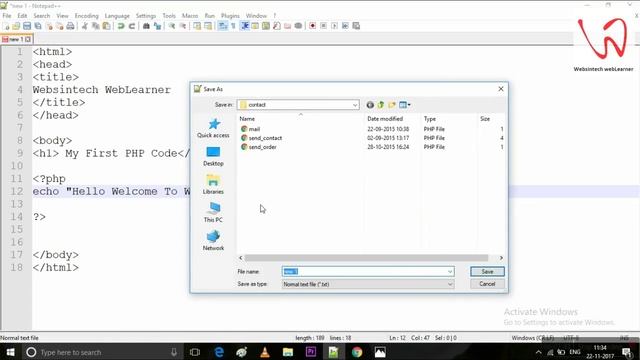Screen dimensions: 640x360
Task: Click the Find binoculars icon in toolbar
Action: pos(146,26)
